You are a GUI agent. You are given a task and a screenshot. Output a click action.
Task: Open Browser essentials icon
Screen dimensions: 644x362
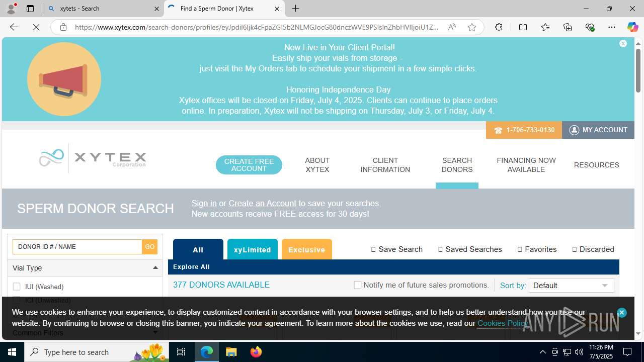coord(590,27)
